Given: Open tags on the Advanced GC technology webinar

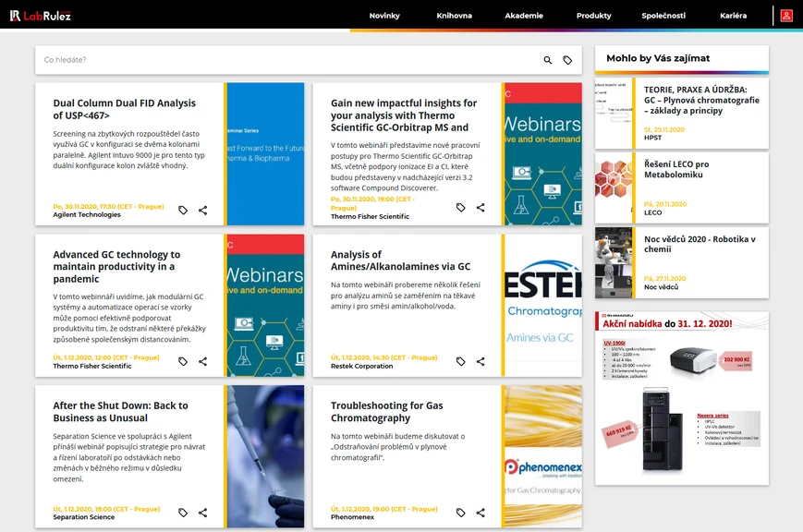Looking at the screenshot, I should 182,361.
